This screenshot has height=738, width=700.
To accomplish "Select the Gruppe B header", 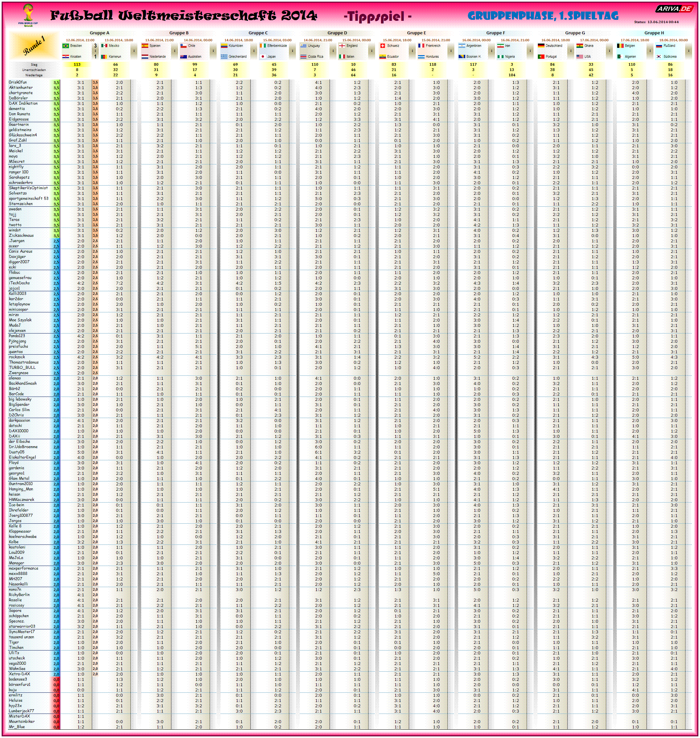I will [x=179, y=33].
